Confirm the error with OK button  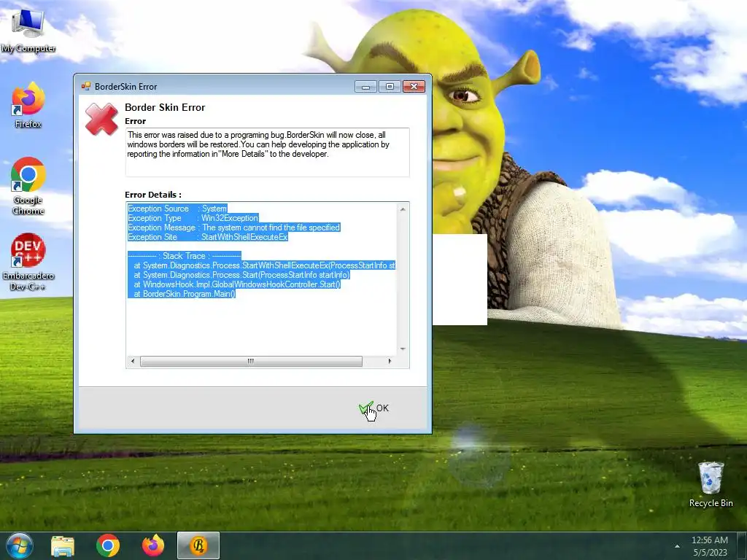(x=374, y=408)
